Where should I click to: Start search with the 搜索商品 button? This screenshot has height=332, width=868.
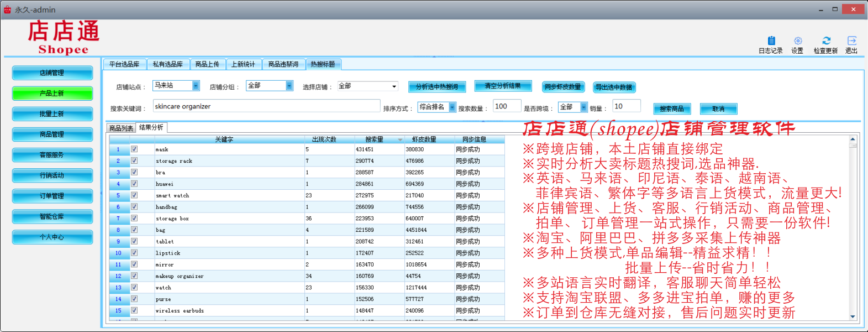tap(672, 109)
